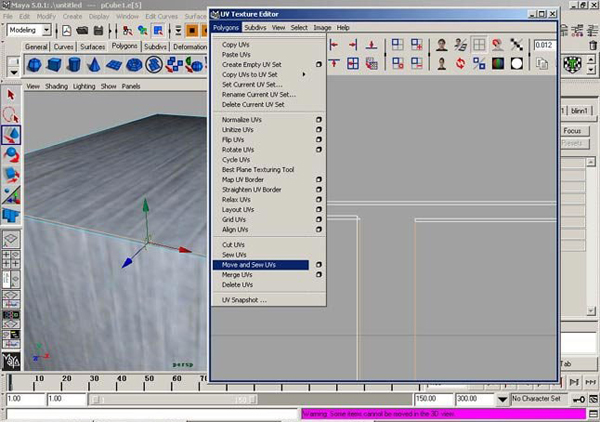
Task: Choose Move and Sew UVs menu item
Action: tap(261, 265)
